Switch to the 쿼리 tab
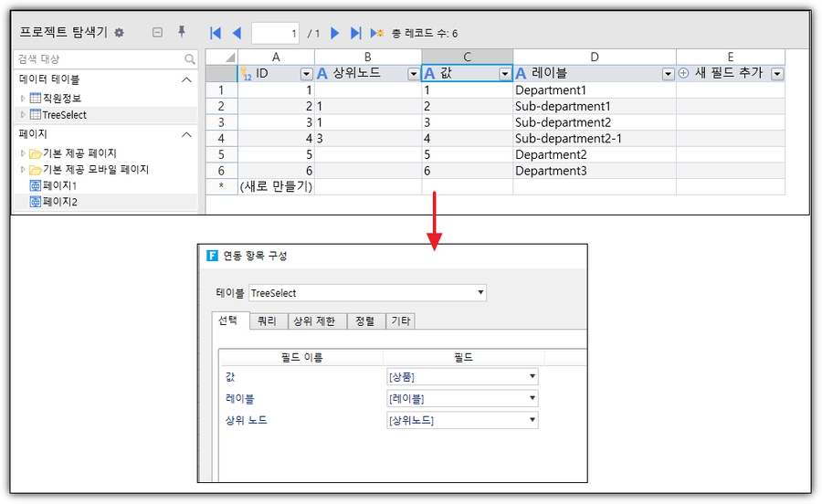The image size is (822, 504). [266, 320]
